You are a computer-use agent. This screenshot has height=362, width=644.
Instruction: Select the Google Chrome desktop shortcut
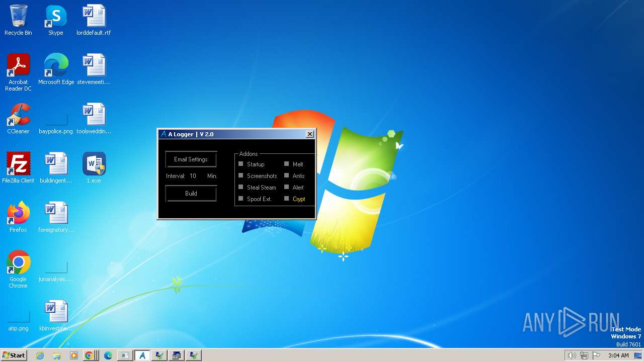click(x=18, y=269)
